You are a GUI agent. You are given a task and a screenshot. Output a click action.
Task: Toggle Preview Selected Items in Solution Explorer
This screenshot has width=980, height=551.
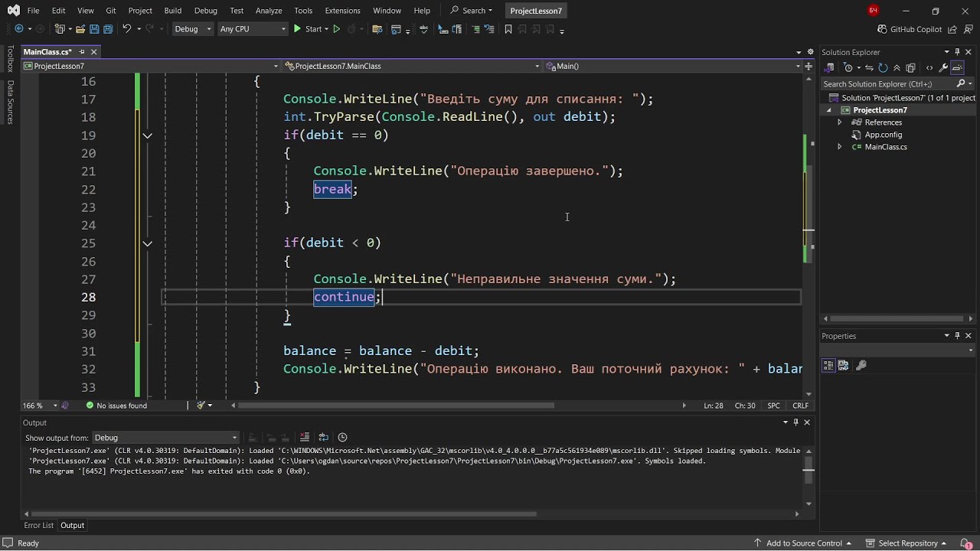[957, 67]
